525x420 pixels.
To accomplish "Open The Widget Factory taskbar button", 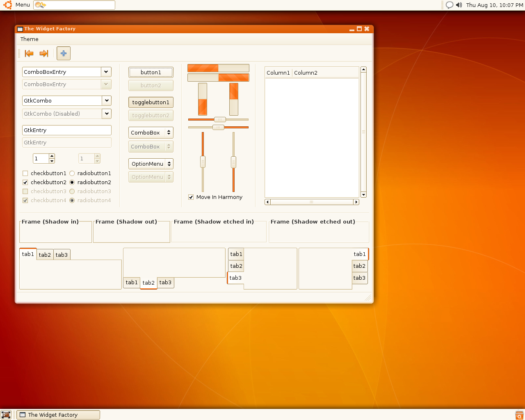I will click(58, 415).
